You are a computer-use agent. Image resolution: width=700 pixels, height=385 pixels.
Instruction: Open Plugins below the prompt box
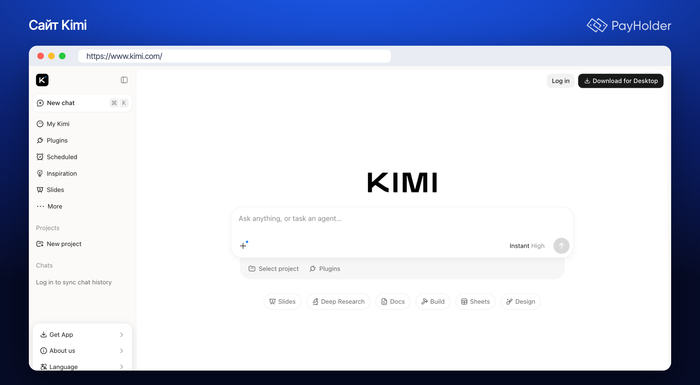coord(325,269)
